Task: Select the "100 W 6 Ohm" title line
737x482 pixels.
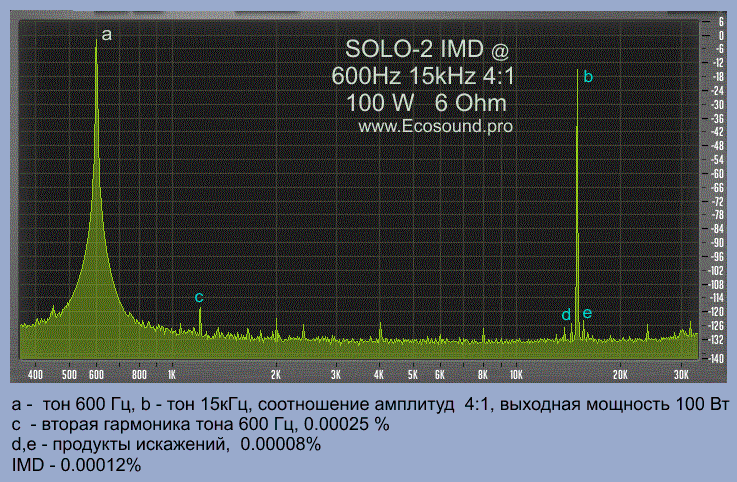Action: click(x=426, y=103)
